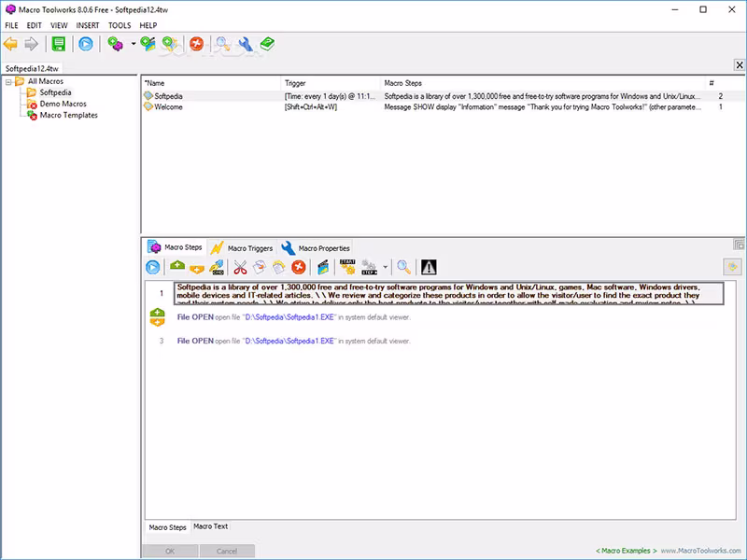The height and width of the screenshot is (560, 747).
Task: Sort macro list by Name column
Action: [211, 83]
